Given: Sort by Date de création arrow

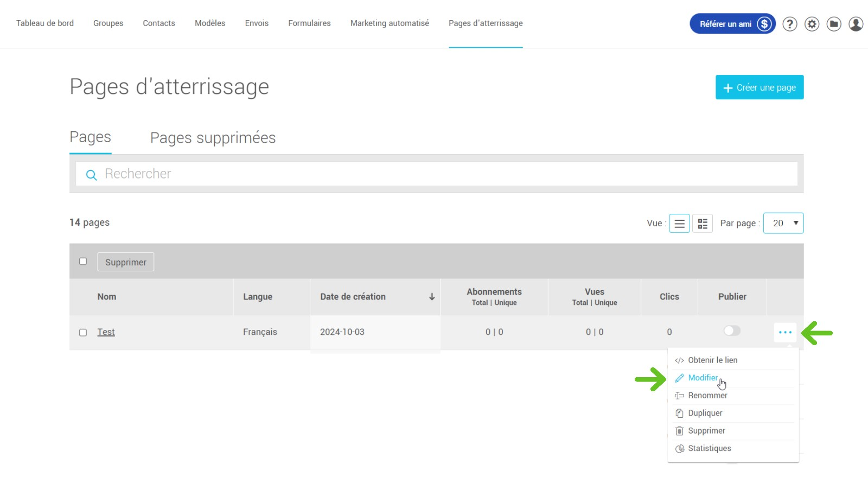Looking at the screenshot, I should click(x=432, y=297).
